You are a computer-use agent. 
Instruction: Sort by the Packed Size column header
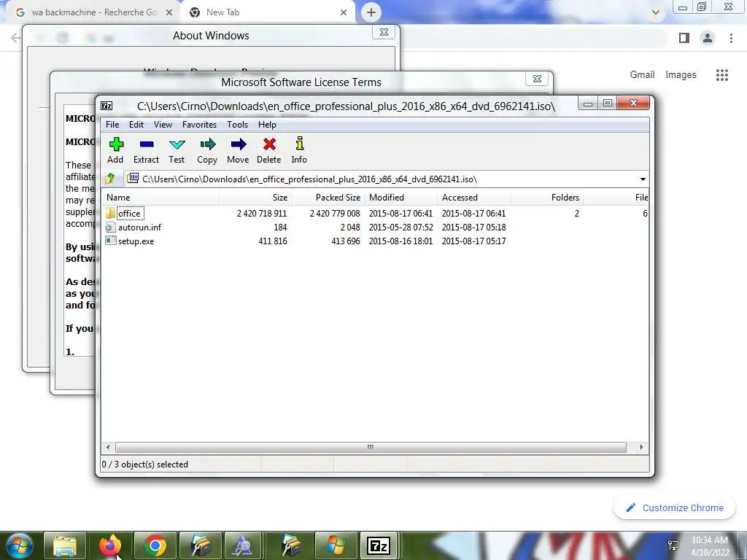[x=329, y=197]
